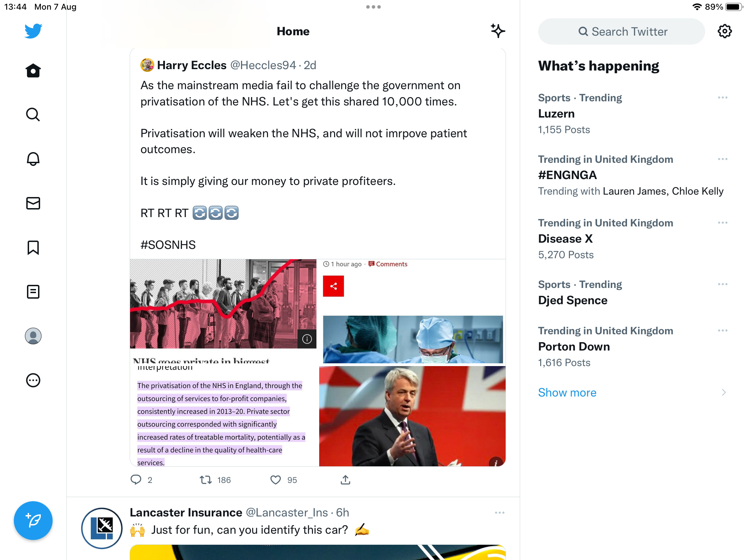Open Bookmarks icon in sidebar
The image size is (747, 560).
click(x=33, y=248)
